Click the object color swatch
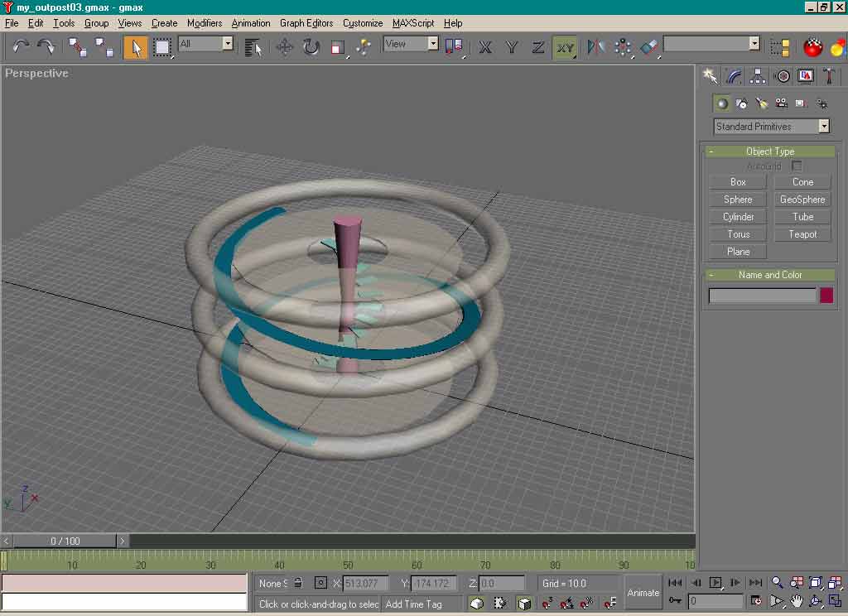Image resolution: width=848 pixels, height=616 pixels. 826,296
